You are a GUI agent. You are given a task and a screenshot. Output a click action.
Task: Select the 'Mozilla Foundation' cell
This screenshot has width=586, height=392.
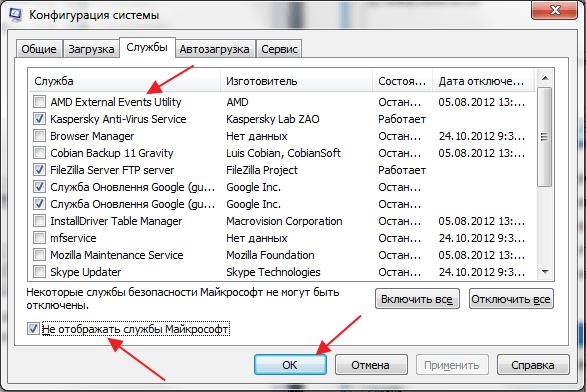click(270, 255)
